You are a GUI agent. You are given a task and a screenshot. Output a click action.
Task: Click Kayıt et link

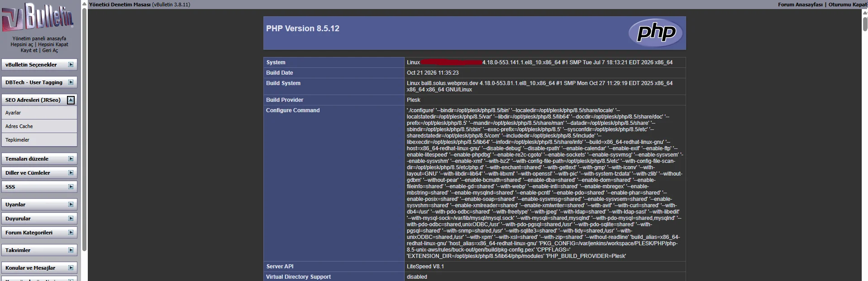29,50
